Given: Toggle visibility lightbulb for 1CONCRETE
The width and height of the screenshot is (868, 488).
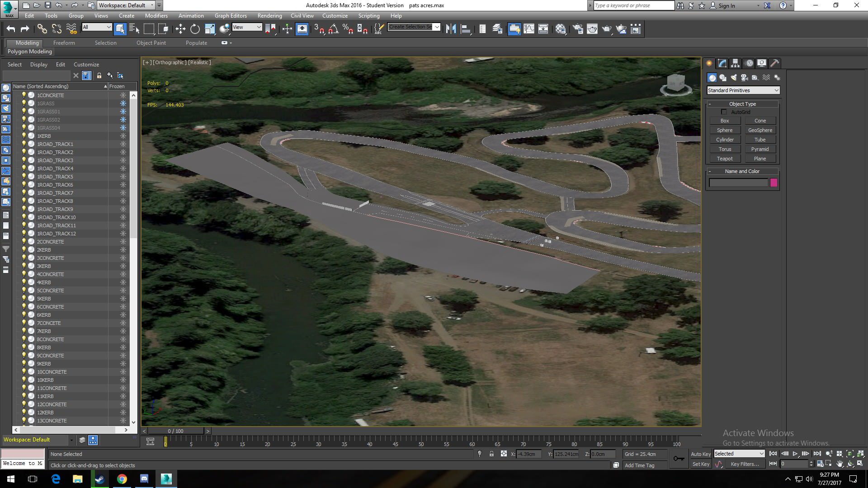Looking at the screenshot, I should pos(24,95).
